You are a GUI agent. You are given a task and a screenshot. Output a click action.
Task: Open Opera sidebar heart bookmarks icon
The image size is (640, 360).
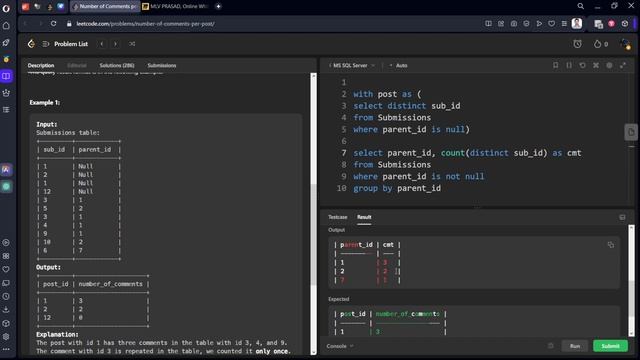coord(6,269)
